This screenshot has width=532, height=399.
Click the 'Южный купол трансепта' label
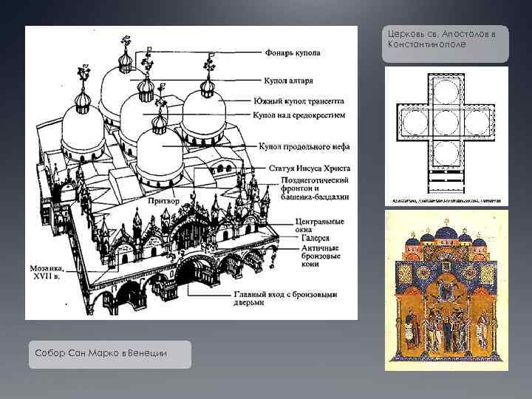coord(299,101)
